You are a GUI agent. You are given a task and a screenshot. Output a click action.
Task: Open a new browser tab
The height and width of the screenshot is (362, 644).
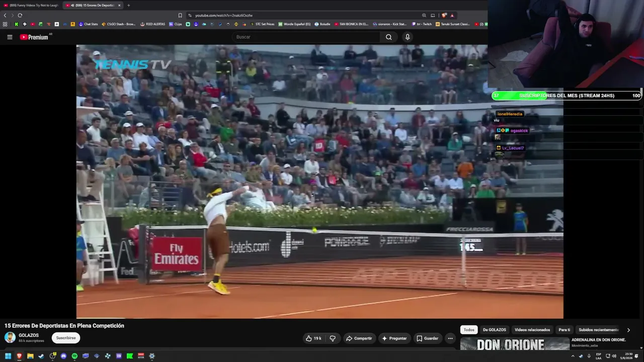click(x=128, y=5)
